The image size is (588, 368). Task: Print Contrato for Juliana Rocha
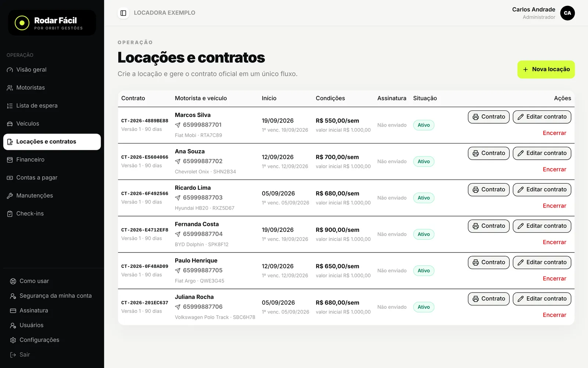point(489,299)
